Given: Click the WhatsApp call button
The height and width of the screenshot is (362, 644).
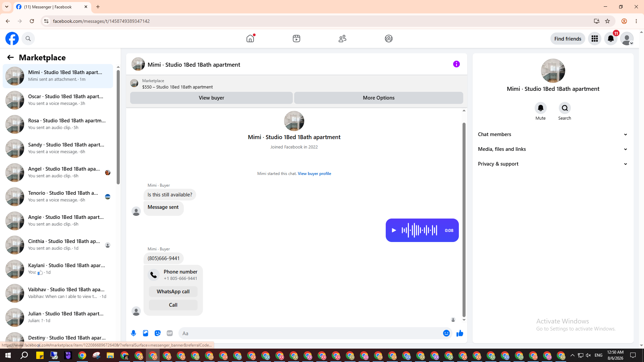Looking at the screenshot, I should coord(173,292).
